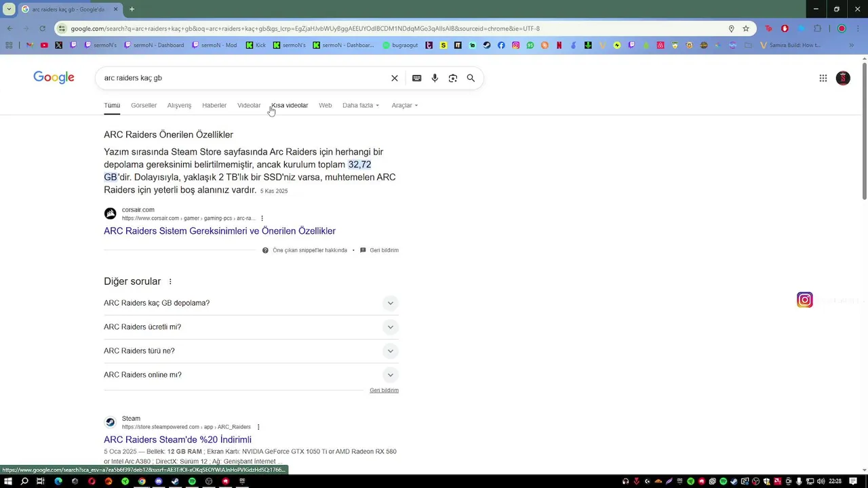
Task: Open the Windows Start menu
Action: pyautogui.click(x=8, y=481)
